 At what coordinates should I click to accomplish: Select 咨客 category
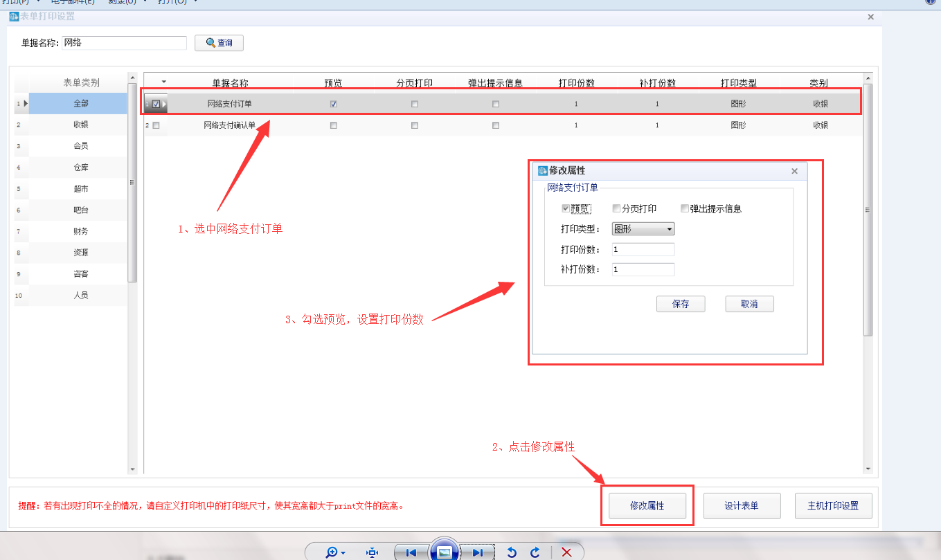[x=78, y=274]
